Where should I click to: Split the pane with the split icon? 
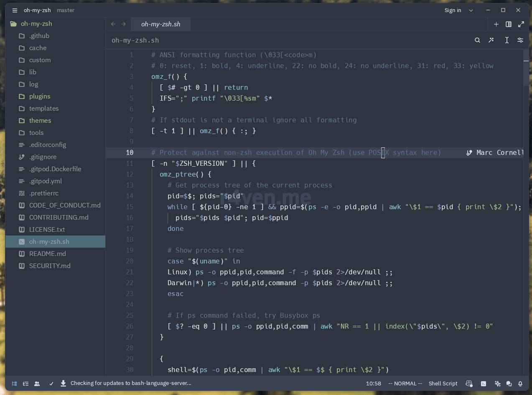[x=509, y=24]
